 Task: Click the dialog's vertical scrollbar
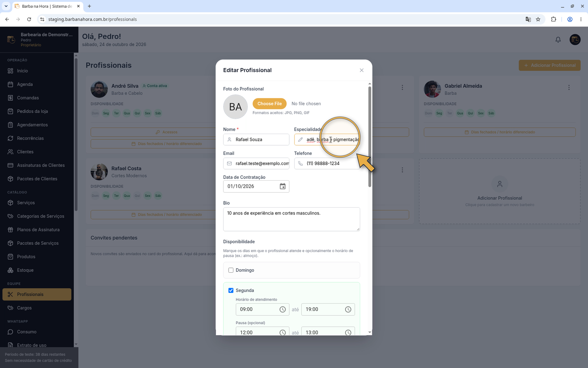point(370,137)
